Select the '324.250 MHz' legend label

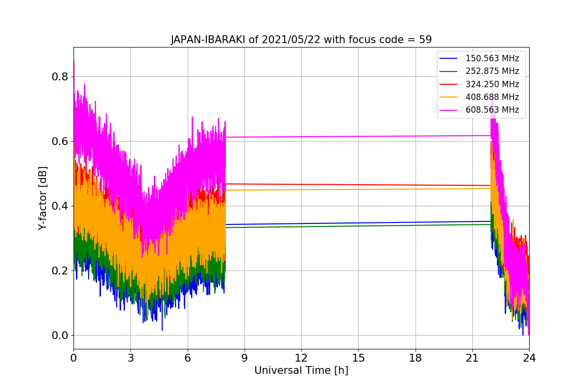click(x=492, y=84)
